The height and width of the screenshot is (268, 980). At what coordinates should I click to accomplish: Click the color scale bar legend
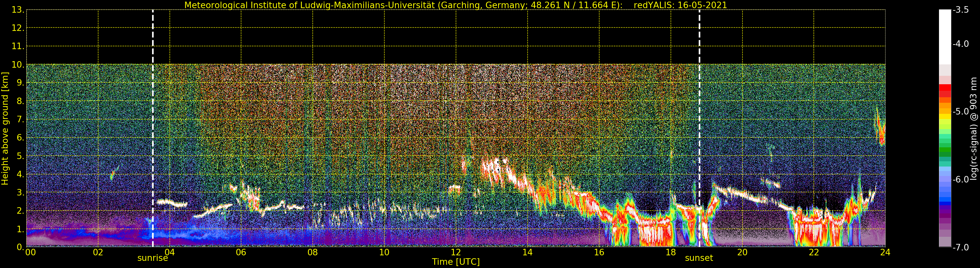click(x=945, y=128)
